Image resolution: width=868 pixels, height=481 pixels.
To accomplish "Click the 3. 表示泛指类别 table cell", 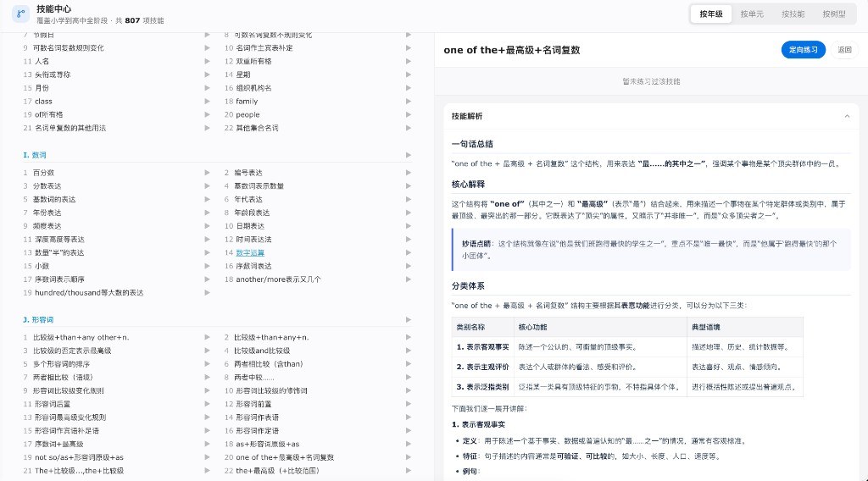I will tap(482, 386).
